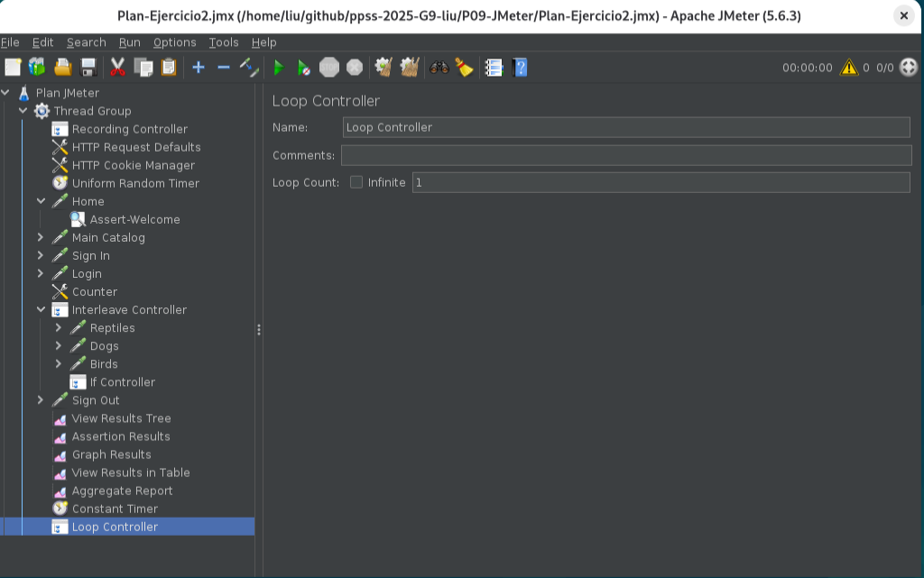This screenshot has width=924, height=578.
Task: Collapse the Interleave Controller node
Action: tap(41, 309)
